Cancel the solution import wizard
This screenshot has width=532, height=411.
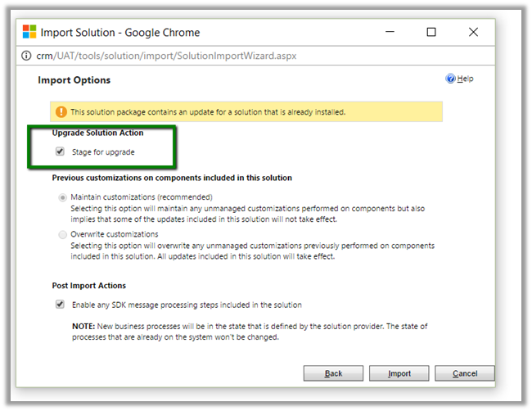(x=464, y=373)
